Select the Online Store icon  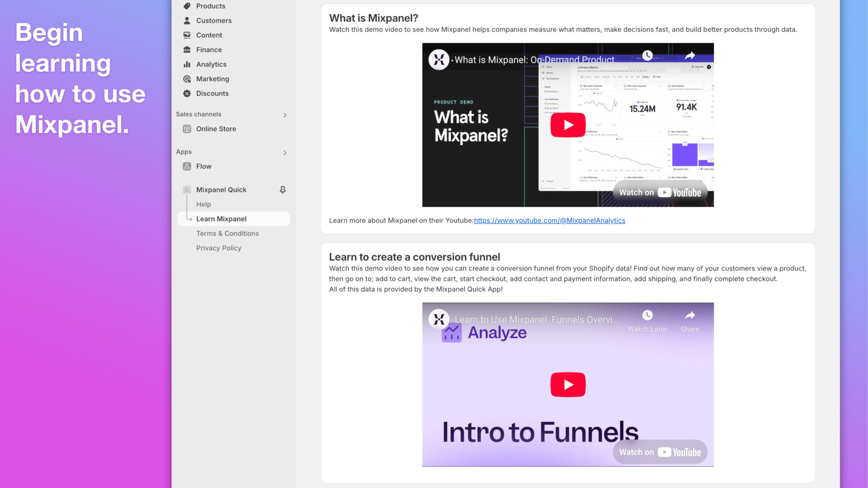click(187, 129)
